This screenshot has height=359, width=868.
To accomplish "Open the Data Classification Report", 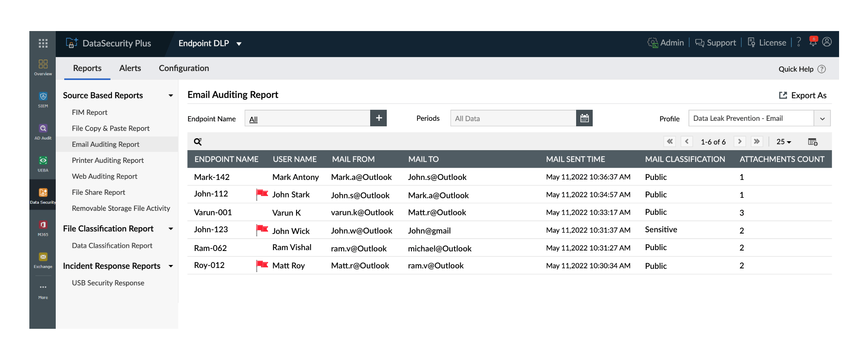I will tap(112, 245).
